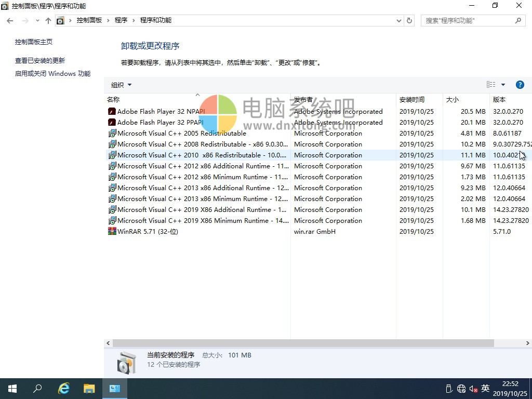Image resolution: width=532 pixels, height=399 pixels.
Task: Sort list by 安装时间 column header
Action: [411, 99]
